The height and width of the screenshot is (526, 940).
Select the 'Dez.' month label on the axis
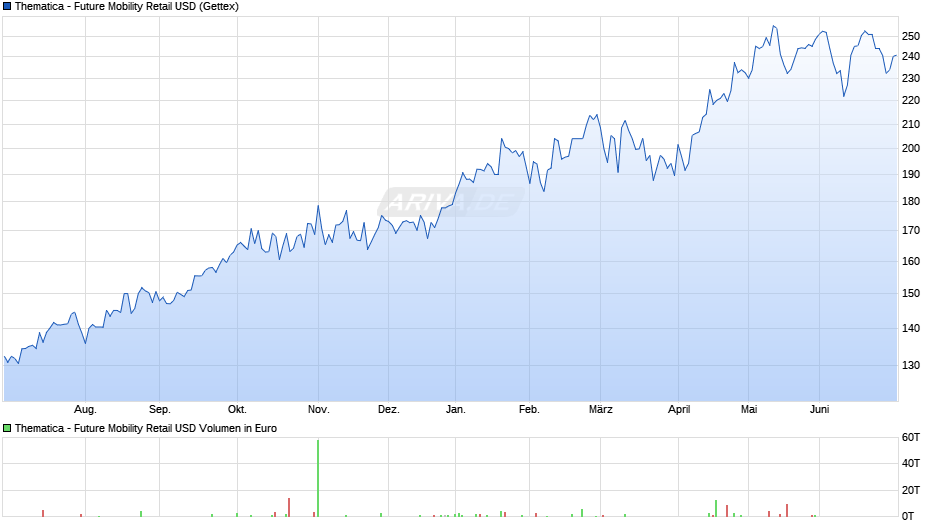click(x=388, y=410)
